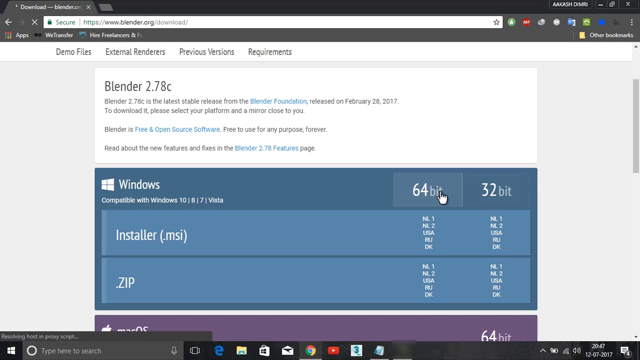Download 64-bit Installer from USA mirror
640x360 pixels.
(428, 233)
